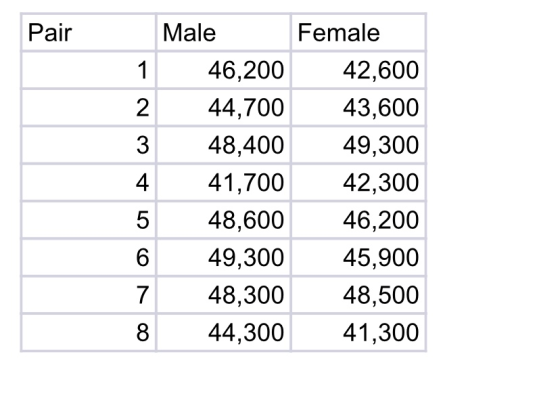
Task: Select the cell containing 45,900
Action: tap(359, 257)
